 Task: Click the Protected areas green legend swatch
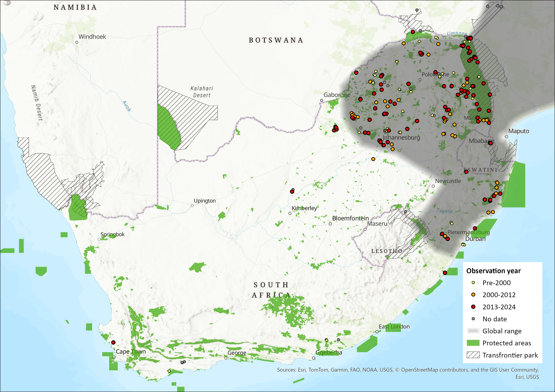coord(473,343)
